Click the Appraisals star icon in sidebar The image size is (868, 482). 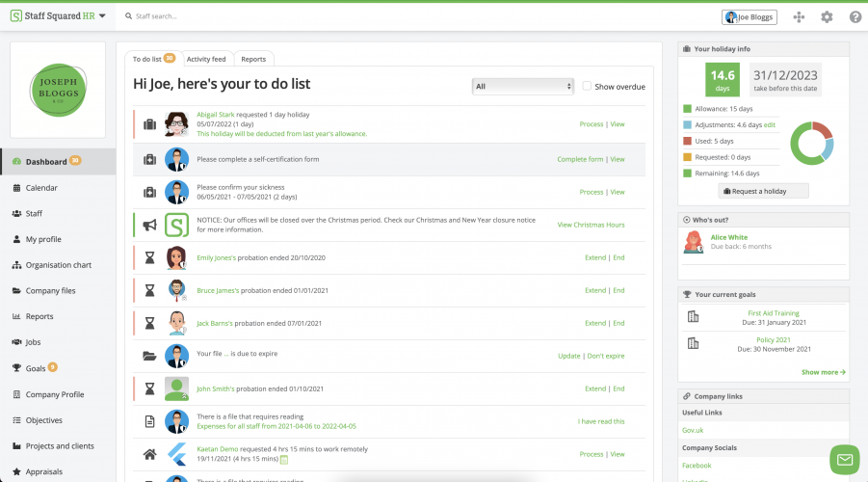coord(16,471)
